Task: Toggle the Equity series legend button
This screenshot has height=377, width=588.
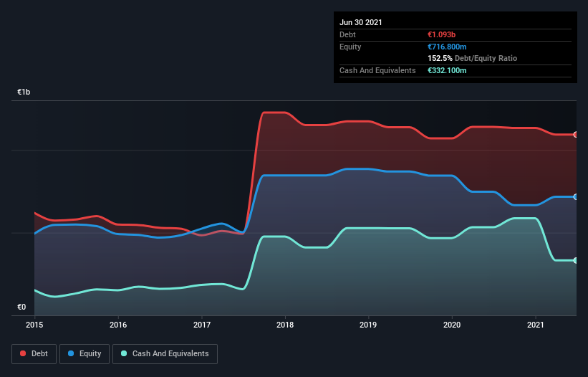Action: [x=85, y=354]
